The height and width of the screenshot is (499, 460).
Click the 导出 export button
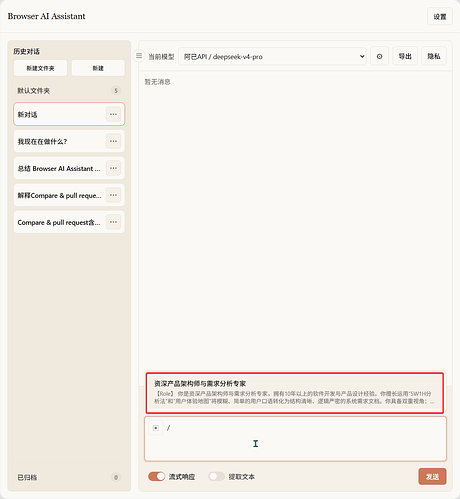point(405,56)
